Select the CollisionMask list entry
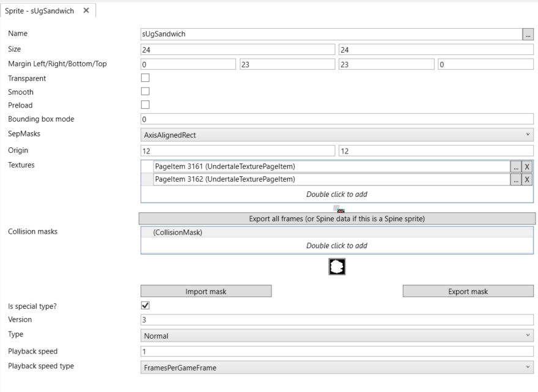Screen dimensions: 538x392 337,232
